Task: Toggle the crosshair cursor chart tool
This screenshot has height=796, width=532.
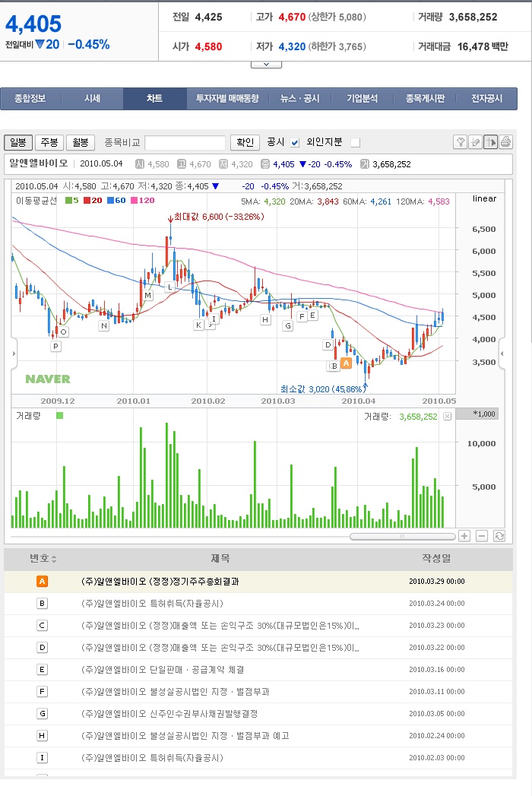Action: [x=490, y=142]
